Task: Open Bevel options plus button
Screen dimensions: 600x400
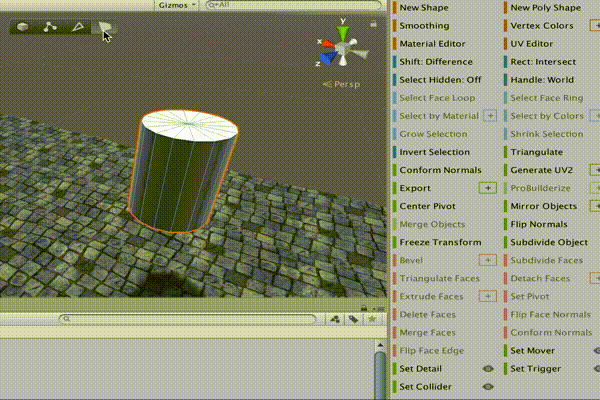Action: (x=488, y=260)
